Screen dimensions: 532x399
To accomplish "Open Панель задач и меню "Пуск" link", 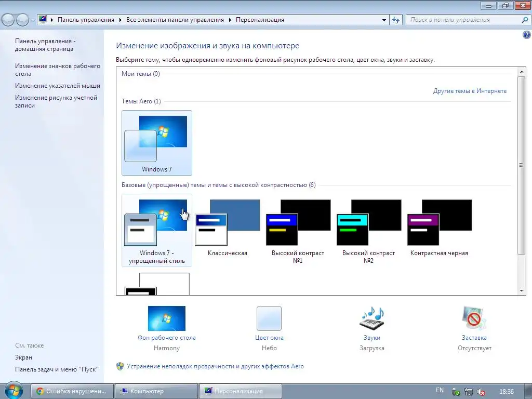I will pyautogui.click(x=57, y=369).
